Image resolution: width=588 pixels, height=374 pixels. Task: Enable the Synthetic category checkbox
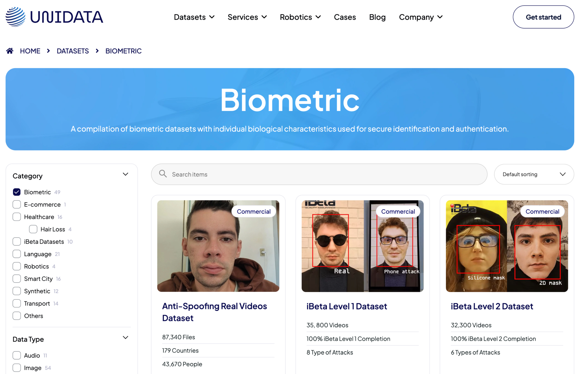point(17,291)
